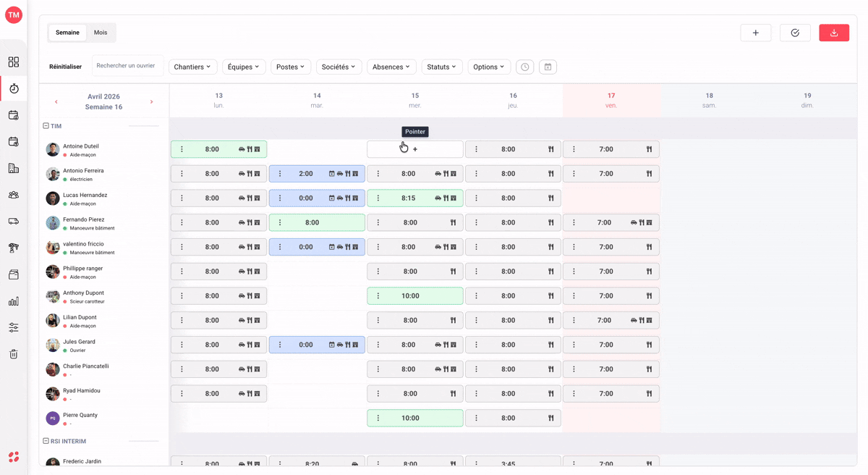Image resolution: width=868 pixels, height=475 pixels.
Task: Open calendar icon just below the stopwatch icon
Action: pyautogui.click(x=14, y=115)
